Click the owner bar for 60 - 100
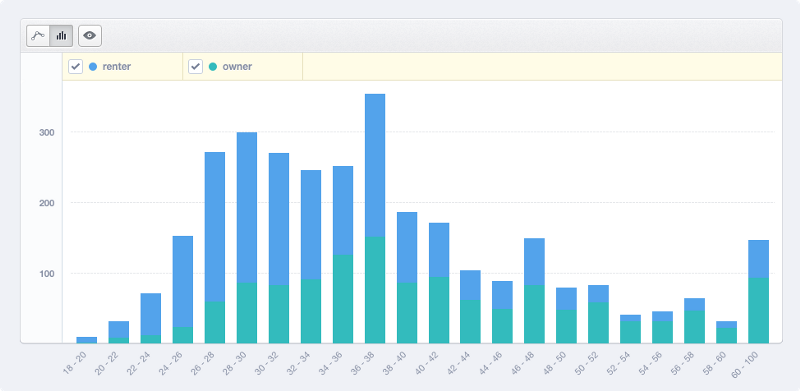The height and width of the screenshot is (391, 800). click(x=758, y=311)
